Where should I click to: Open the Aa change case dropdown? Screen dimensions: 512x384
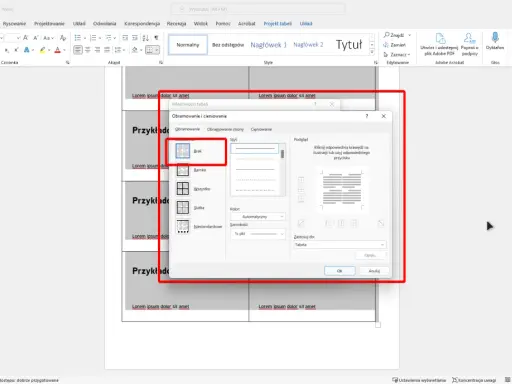click(x=49, y=38)
